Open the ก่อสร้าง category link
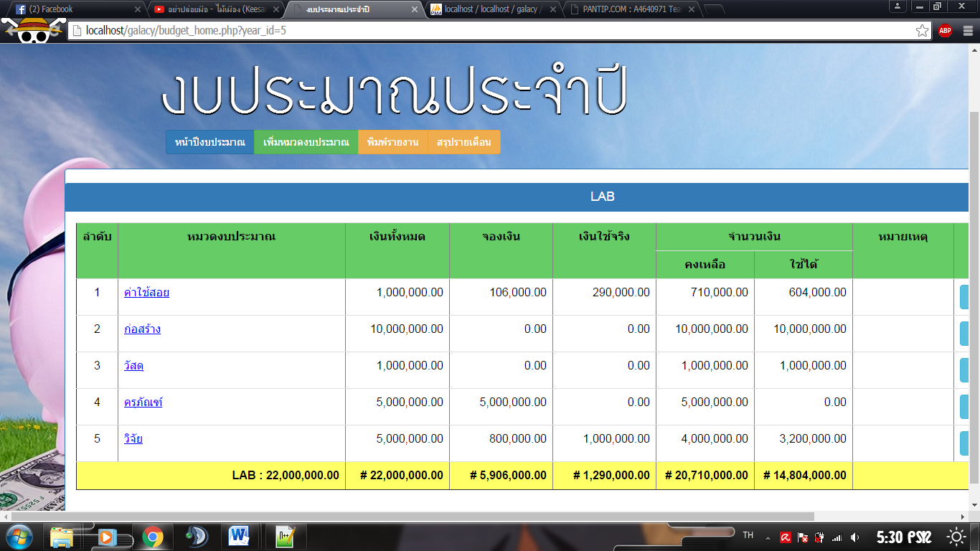 click(142, 329)
